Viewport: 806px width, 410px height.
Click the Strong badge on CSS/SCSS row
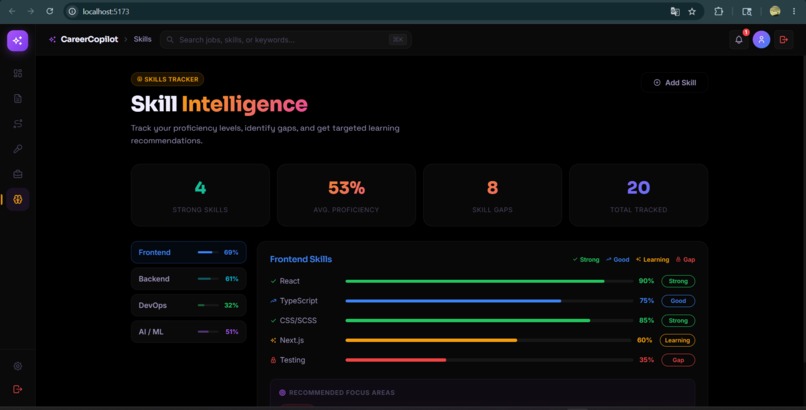678,321
